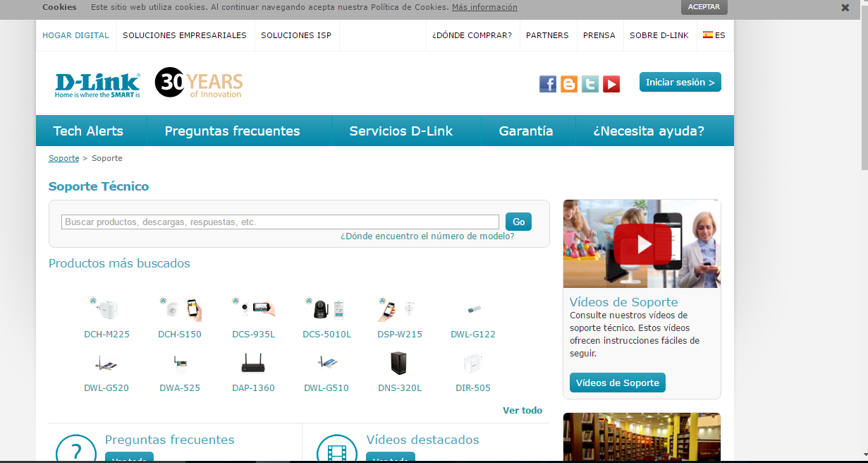Select Hogar Digital in top menu
The height and width of the screenshot is (463, 868).
pos(75,35)
